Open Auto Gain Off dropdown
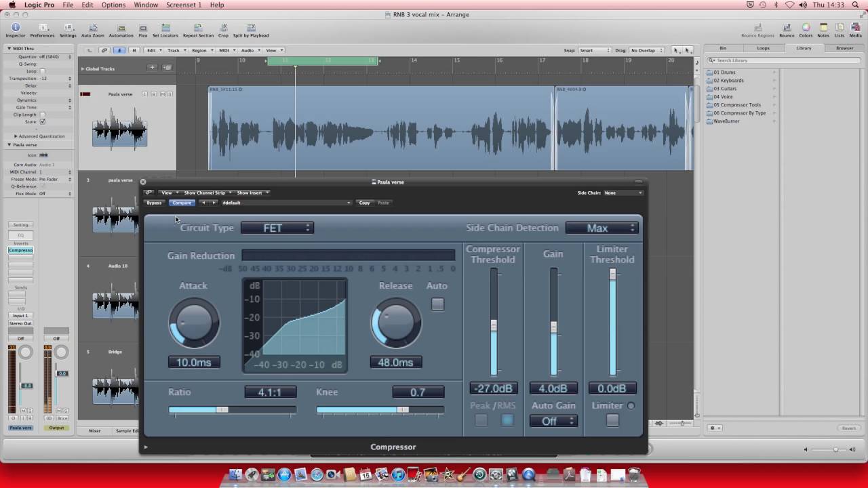Image resolution: width=868 pixels, height=488 pixels. tap(553, 421)
